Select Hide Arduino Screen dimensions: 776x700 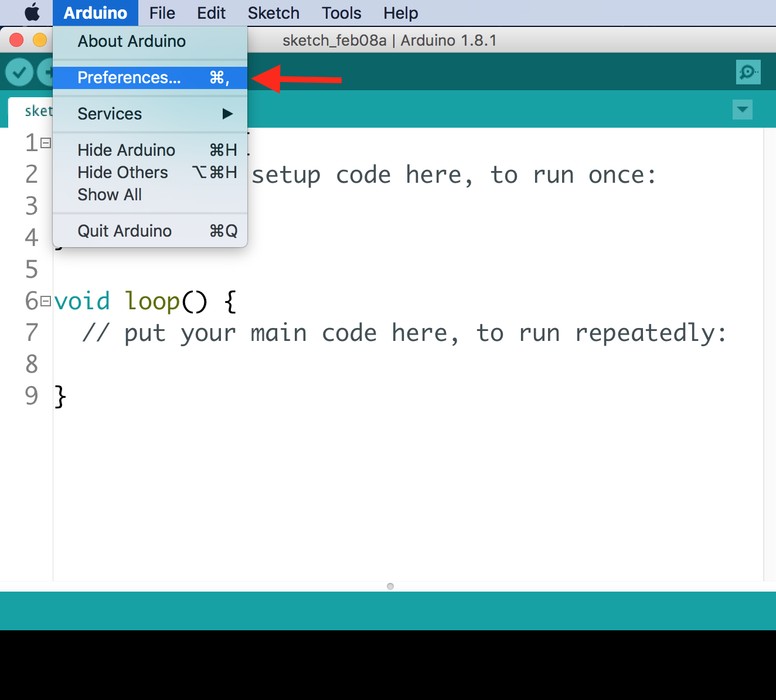[x=150, y=150]
